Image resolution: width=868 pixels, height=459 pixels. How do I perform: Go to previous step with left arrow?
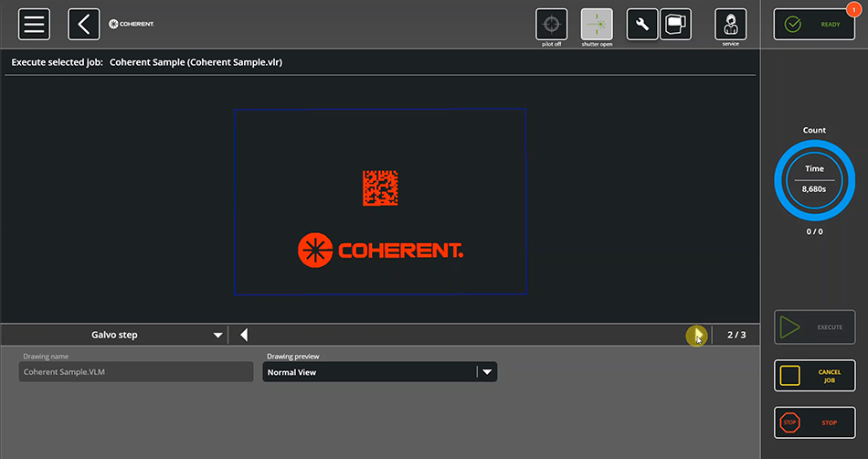coord(244,336)
